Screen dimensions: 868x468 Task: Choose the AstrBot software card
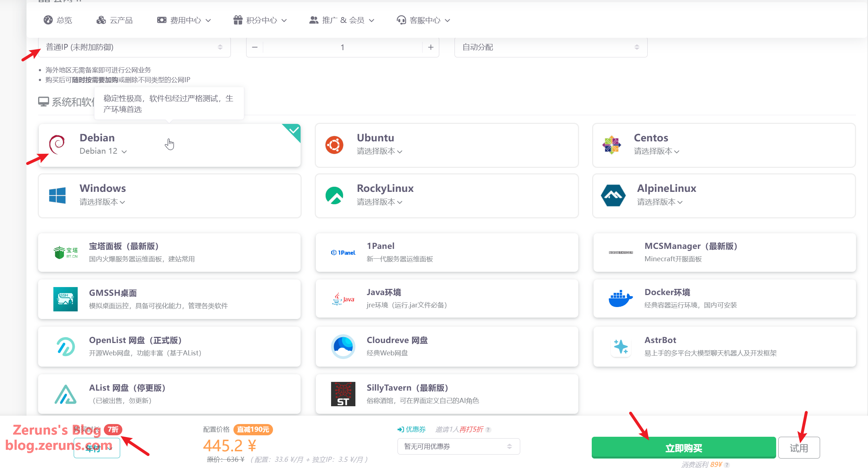tap(724, 346)
